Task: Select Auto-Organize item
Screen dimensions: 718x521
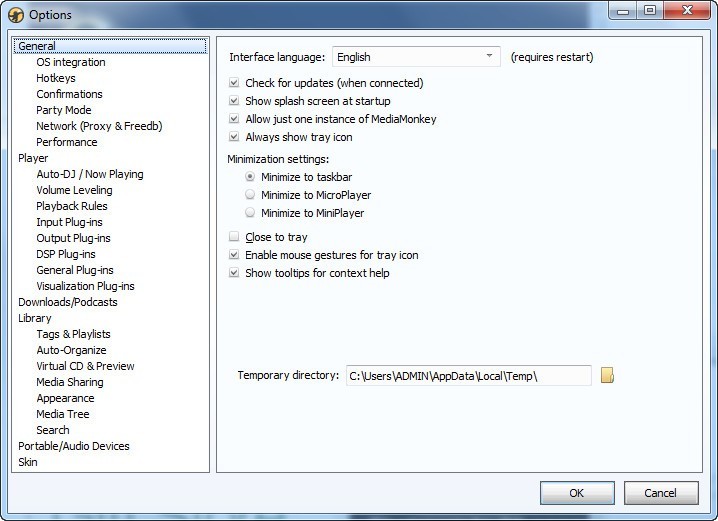Action: coord(71,351)
